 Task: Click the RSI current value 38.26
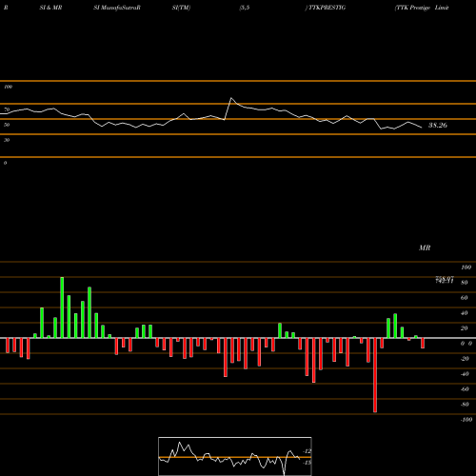point(438,126)
